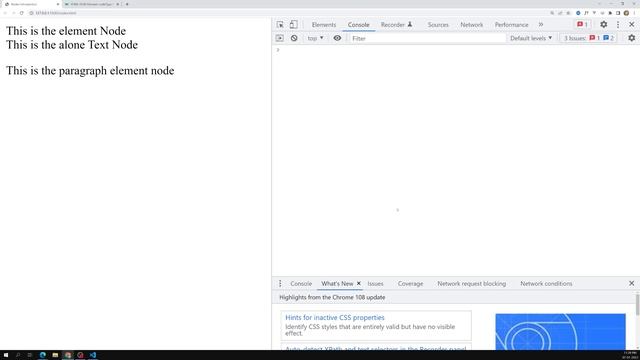Switch to the Sources tab
The image size is (640, 360).
tap(438, 24)
